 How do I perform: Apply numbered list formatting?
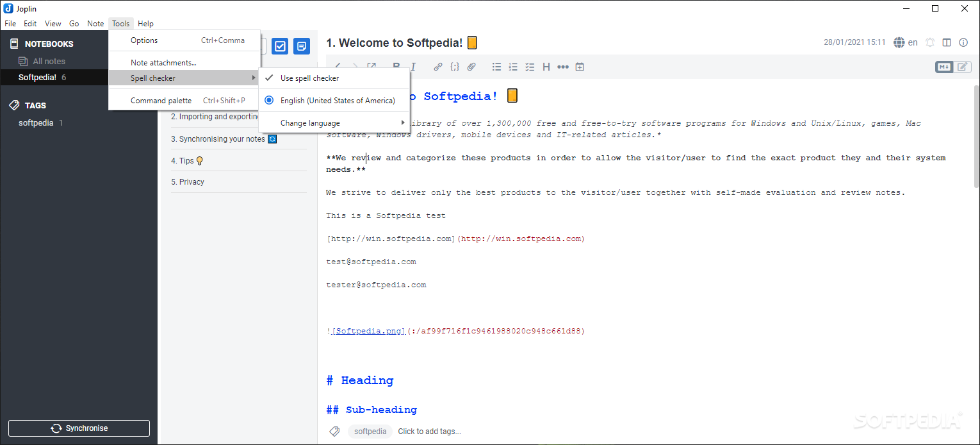pyautogui.click(x=513, y=67)
